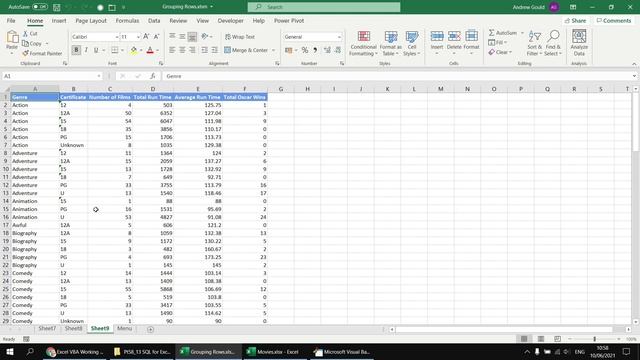
Task: Click the Name Box showing A1
Action: coord(52,76)
